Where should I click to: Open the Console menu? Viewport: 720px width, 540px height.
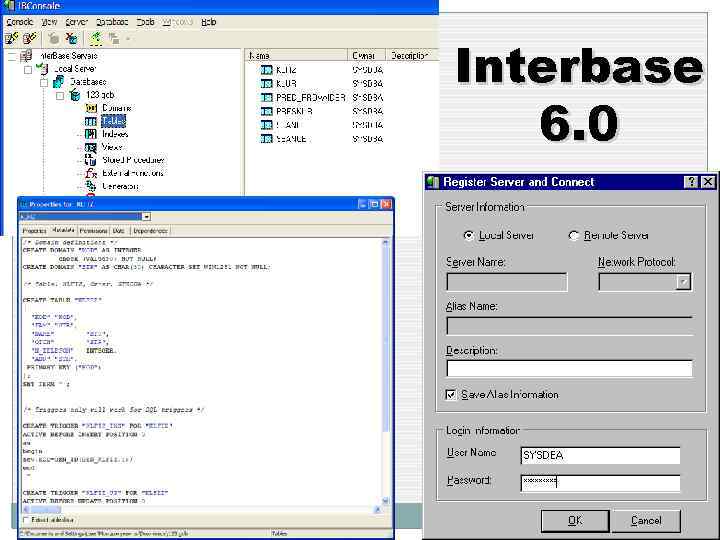point(19,22)
